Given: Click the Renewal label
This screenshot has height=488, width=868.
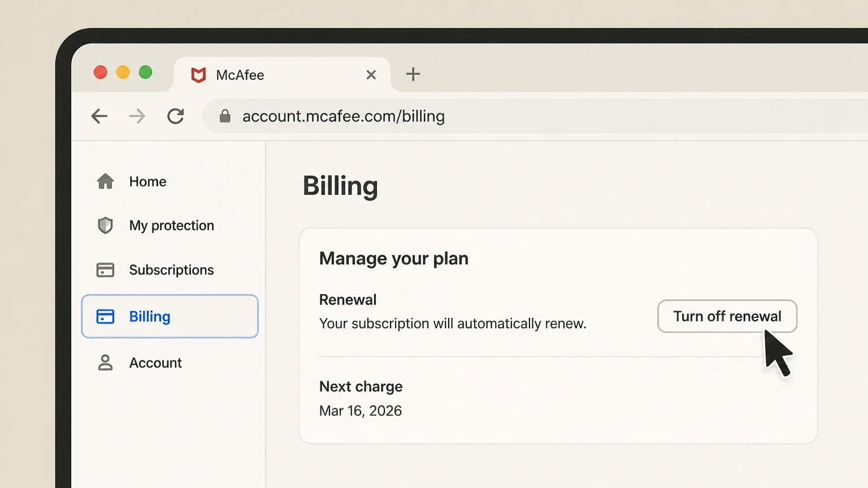Looking at the screenshot, I should (x=348, y=299).
